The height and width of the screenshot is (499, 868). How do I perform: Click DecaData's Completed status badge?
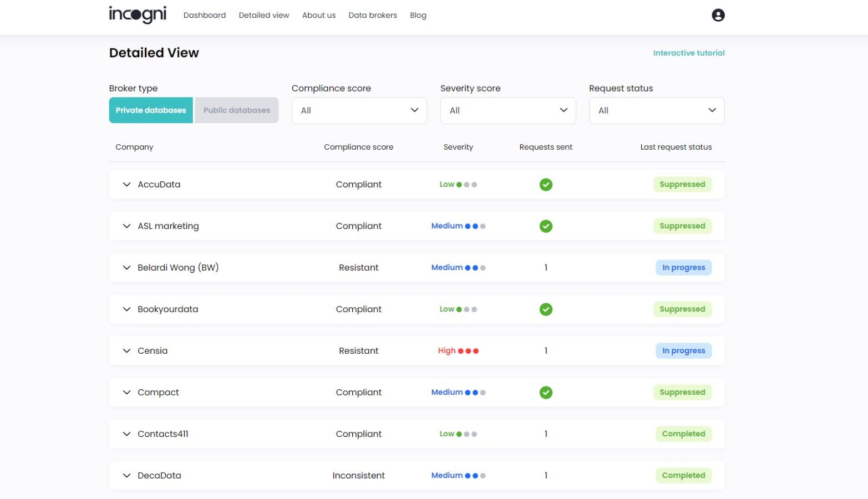coord(683,476)
